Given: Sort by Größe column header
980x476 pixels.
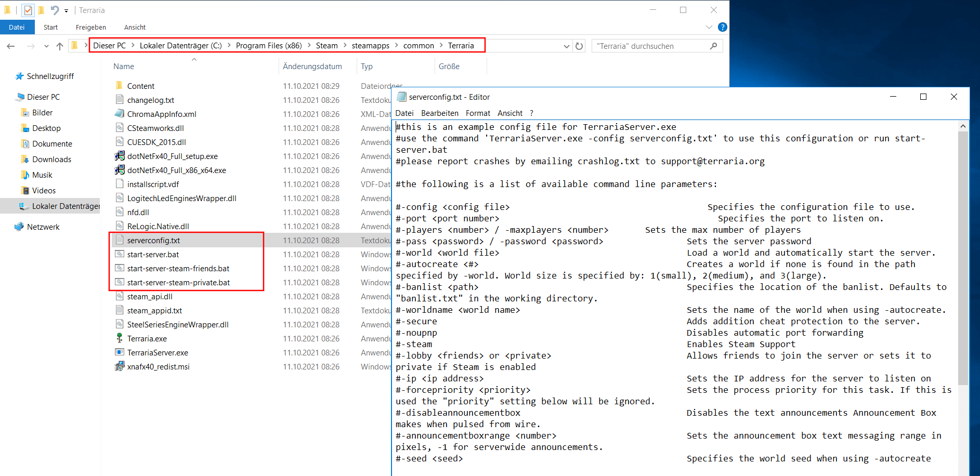Looking at the screenshot, I should (x=449, y=67).
